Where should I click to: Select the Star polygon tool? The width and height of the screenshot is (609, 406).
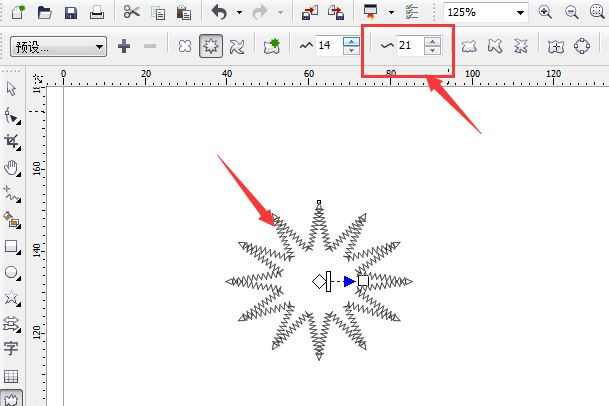12,298
